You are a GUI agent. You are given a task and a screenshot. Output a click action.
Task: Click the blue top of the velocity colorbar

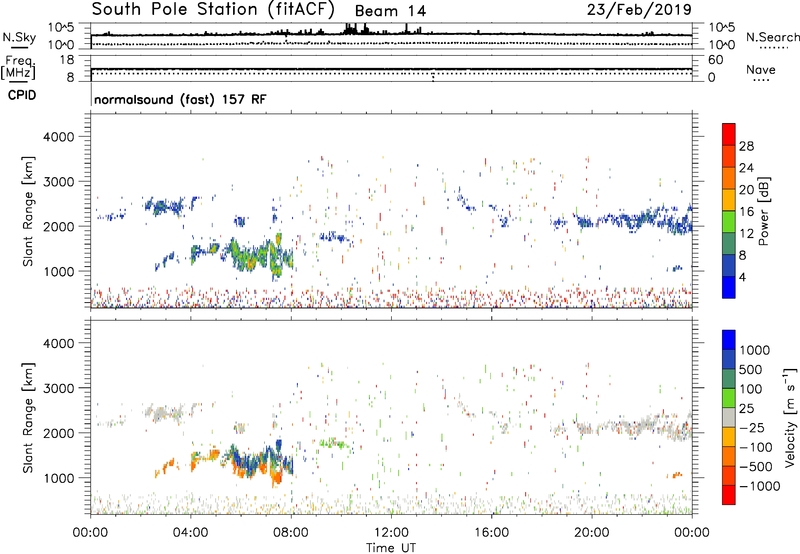729,340
